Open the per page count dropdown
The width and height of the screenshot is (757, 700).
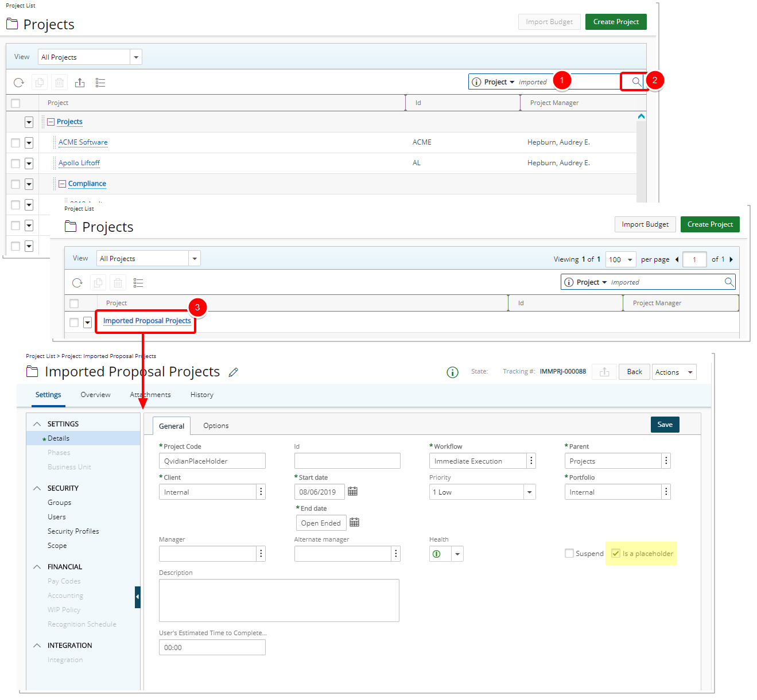(621, 259)
